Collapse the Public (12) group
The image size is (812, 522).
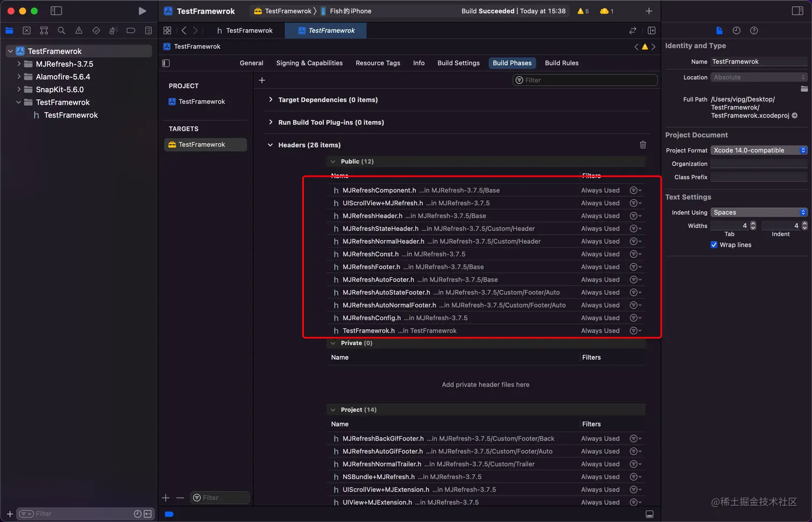click(333, 162)
